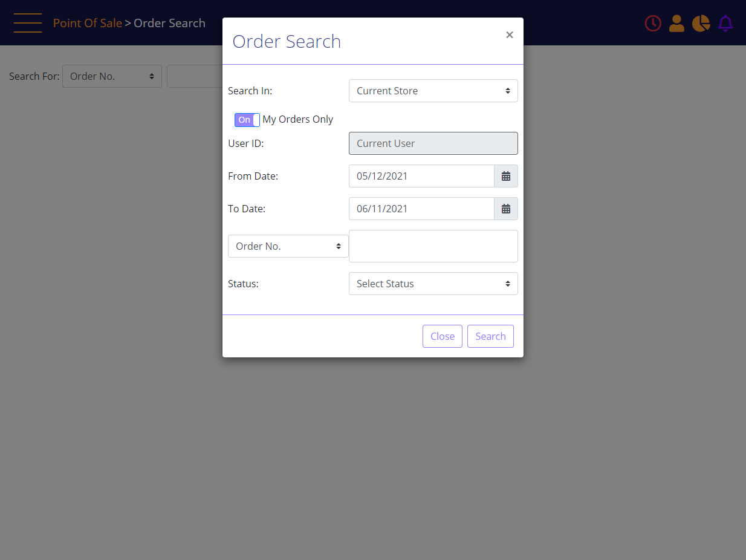Click the Search button in dialog
Screen dimensions: 746x560
pyautogui.click(x=490, y=336)
